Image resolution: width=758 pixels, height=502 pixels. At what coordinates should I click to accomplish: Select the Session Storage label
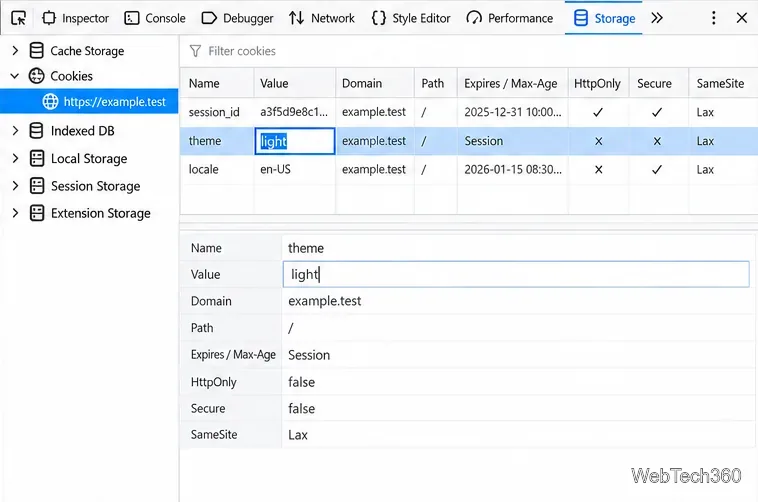pos(96,186)
